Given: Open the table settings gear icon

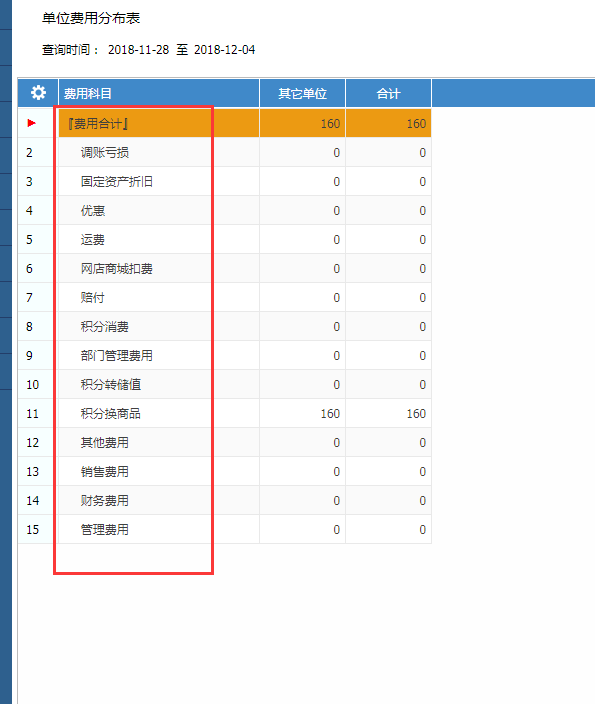Looking at the screenshot, I should 38,93.
